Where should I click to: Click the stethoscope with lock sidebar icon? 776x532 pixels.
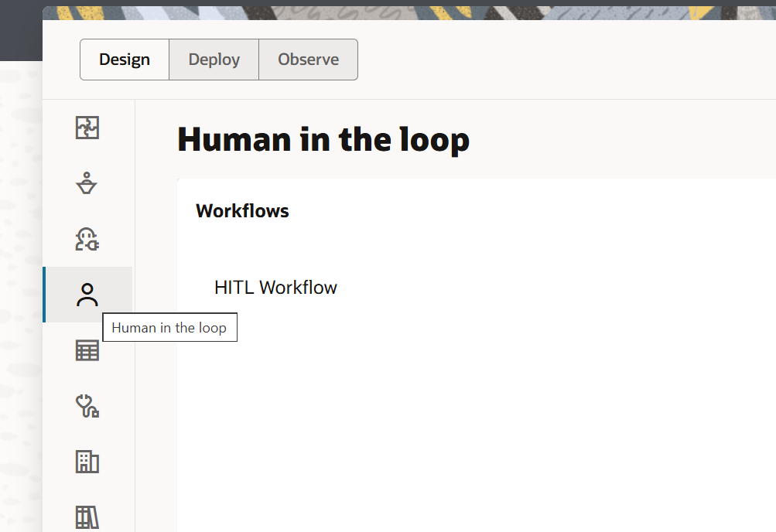87,406
